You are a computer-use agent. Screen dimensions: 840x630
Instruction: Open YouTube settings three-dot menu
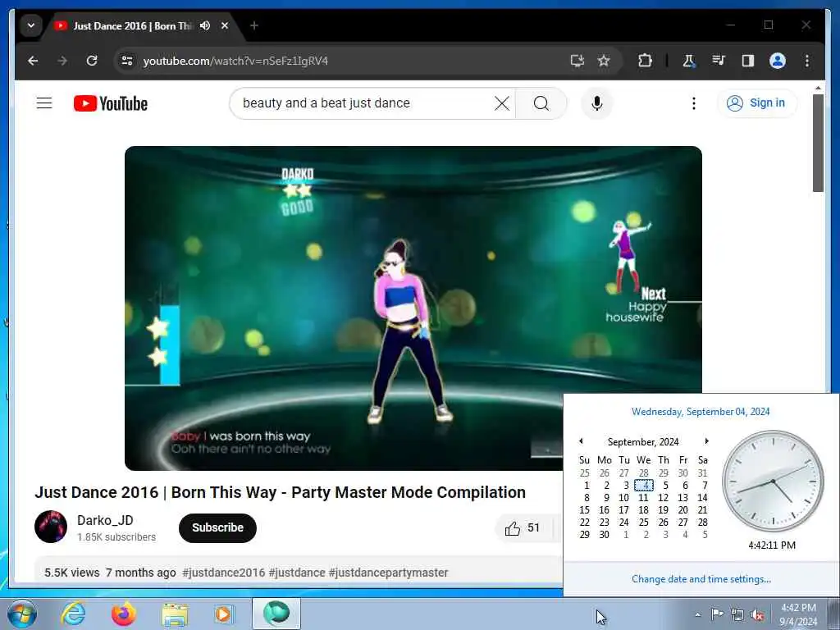[x=694, y=103]
